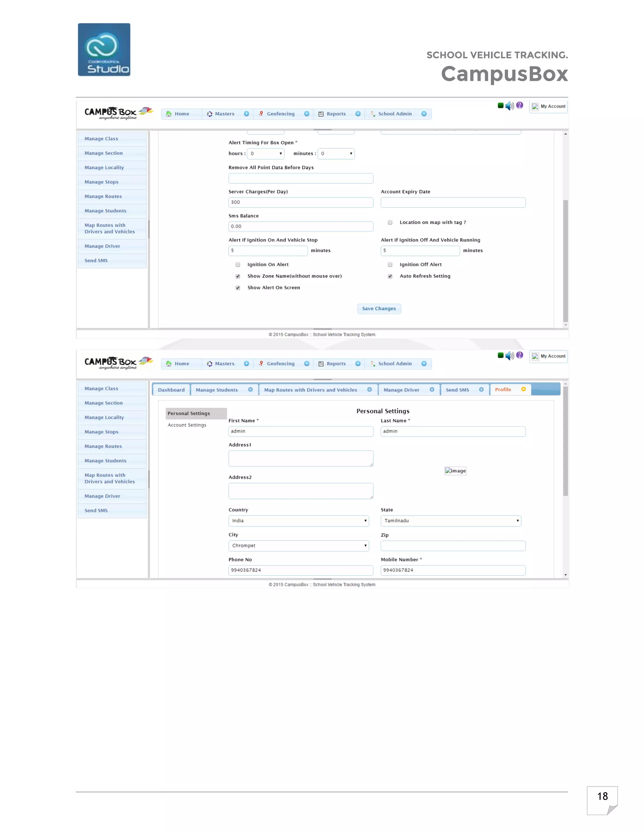Click the Geofencing map pin icon in the Profile screen
This screenshot has height=833, width=644.
click(x=261, y=363)
